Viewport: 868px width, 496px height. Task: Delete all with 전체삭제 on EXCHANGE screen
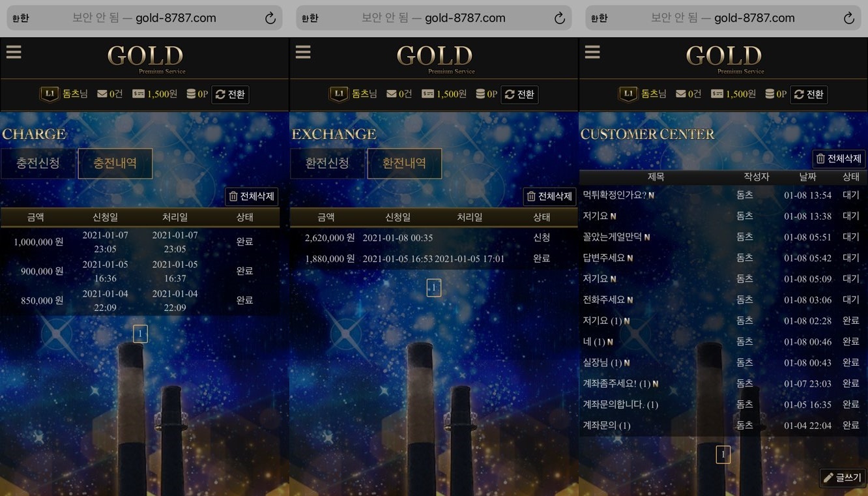pos(550,196)
